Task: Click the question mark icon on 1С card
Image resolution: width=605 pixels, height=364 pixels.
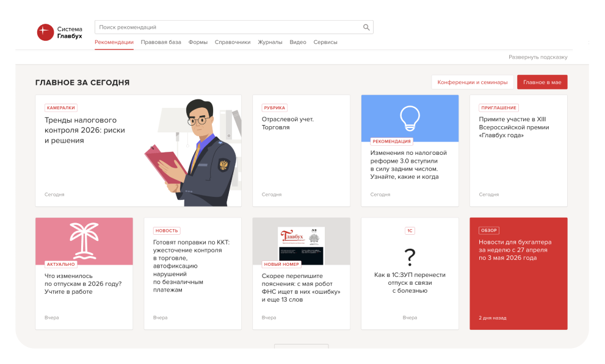Action: coord(410,257)
